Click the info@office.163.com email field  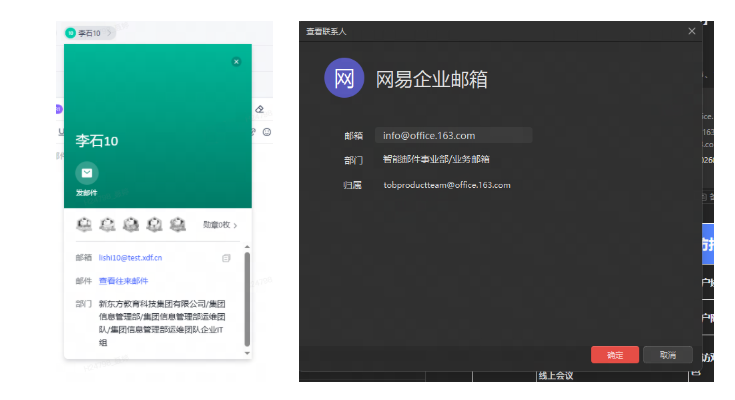click(x=453, y=136)
